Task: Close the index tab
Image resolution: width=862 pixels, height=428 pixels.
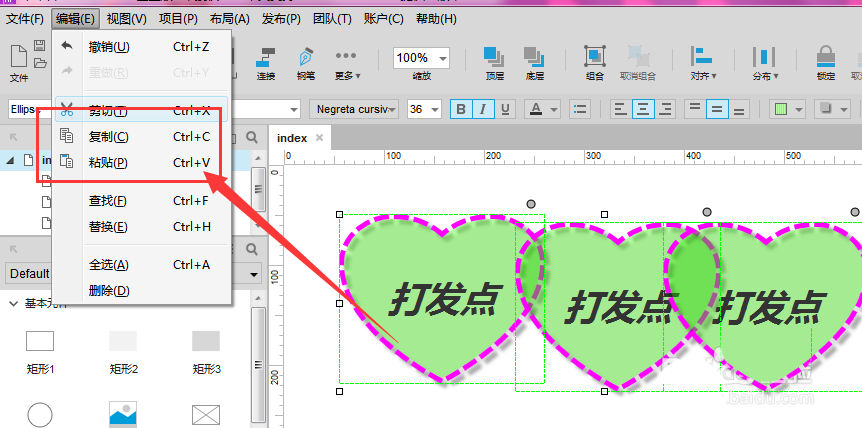Action: click(x=319, y=138)
